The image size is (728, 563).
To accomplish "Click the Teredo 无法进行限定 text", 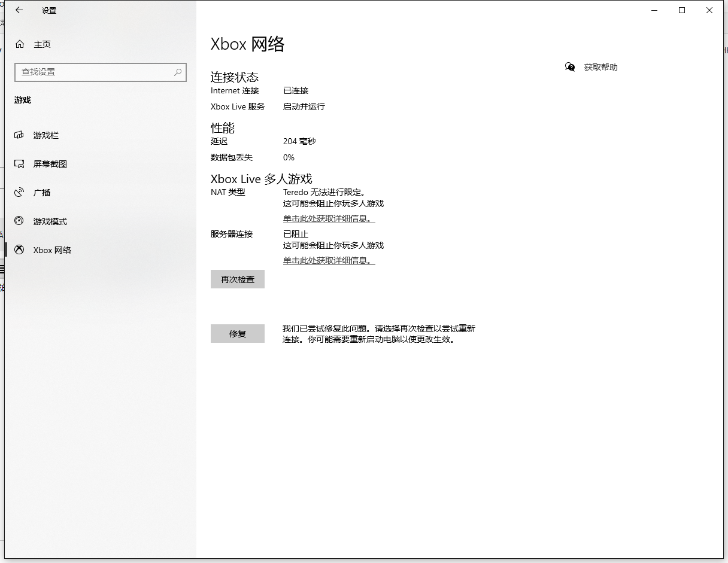I will (x=324, y=193).
